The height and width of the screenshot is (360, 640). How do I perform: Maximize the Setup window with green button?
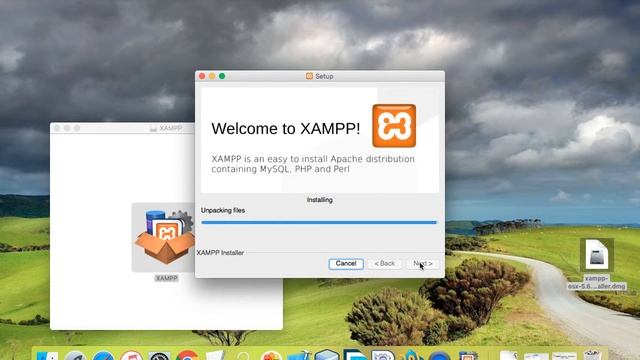pos(222,76)
